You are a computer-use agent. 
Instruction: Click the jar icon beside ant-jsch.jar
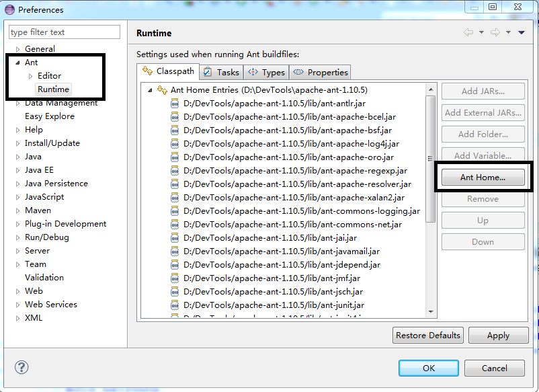(x=175, y=291)
